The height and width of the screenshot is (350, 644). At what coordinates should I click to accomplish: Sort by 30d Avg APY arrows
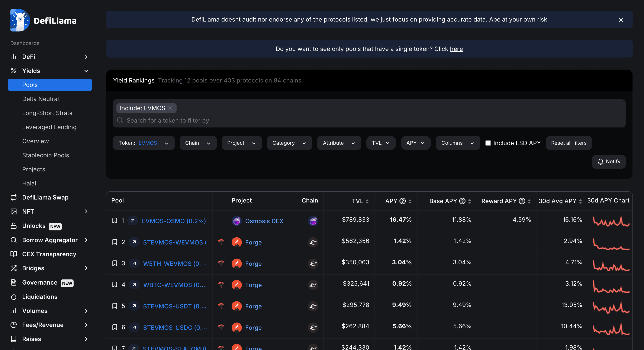580,201
